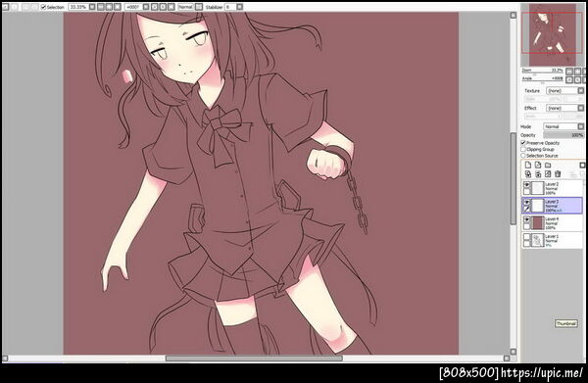588x383 pixels.
Task: Rotate view clockwise from the top toolbar
Action: click(163, 7)
